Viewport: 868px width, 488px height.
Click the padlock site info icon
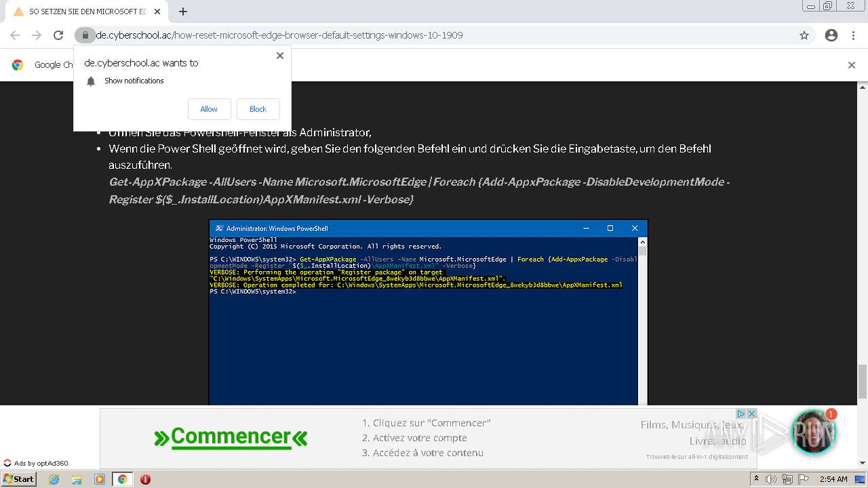pos(85,35)
